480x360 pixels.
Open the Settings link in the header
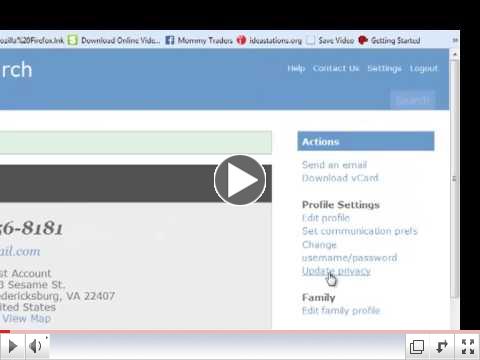coord(384,68)
